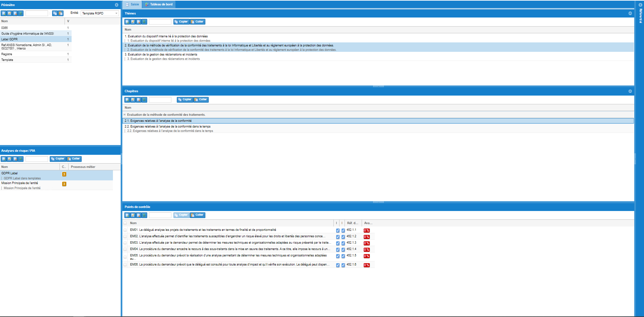Click the 0 % progress badge for EM02
Screen dimensions: 644x317
click(x=366, y=237)
